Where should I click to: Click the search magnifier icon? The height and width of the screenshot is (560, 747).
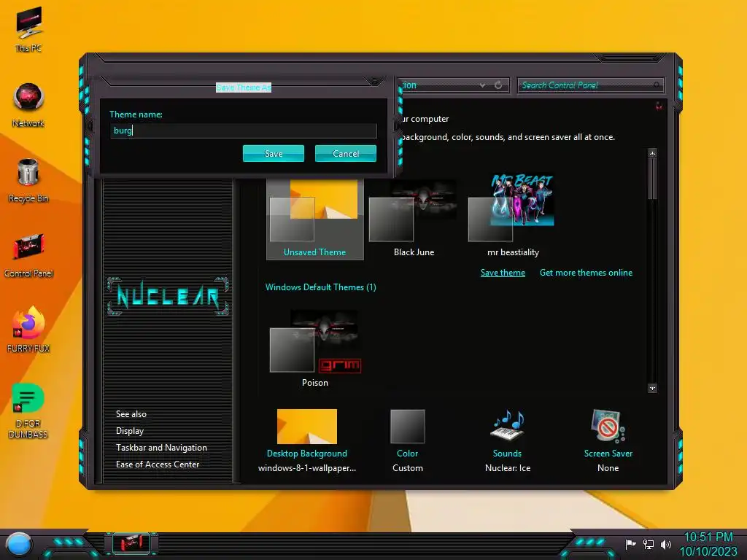point(657,85)
